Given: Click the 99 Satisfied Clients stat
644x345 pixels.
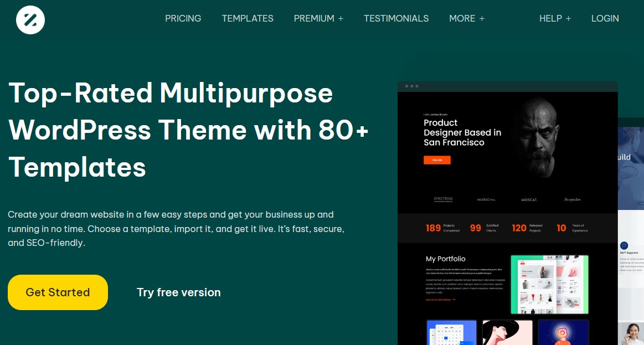Looking at the screenshot, I should point(484,228).
